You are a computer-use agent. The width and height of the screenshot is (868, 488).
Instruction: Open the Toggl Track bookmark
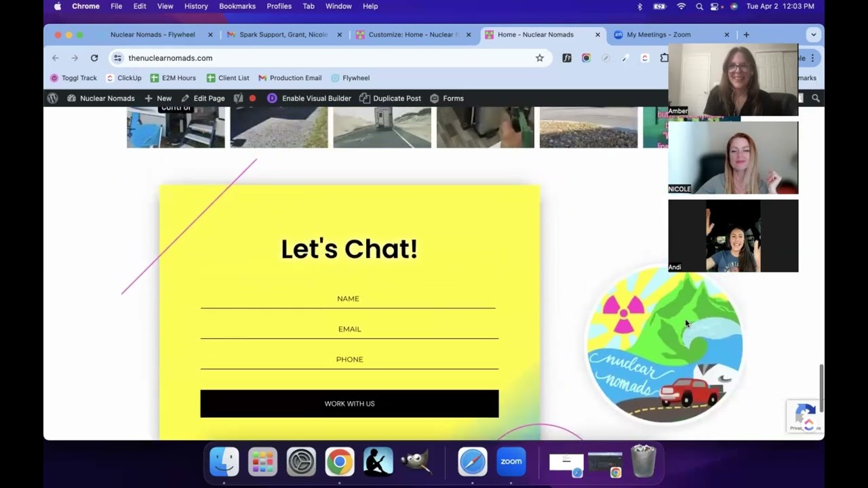tap(73, 78)
